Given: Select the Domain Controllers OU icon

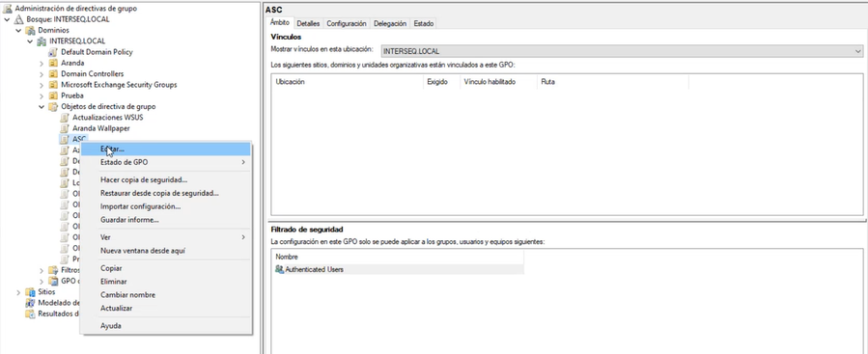Looking at the screenshot, I should (x=53, y=73).
